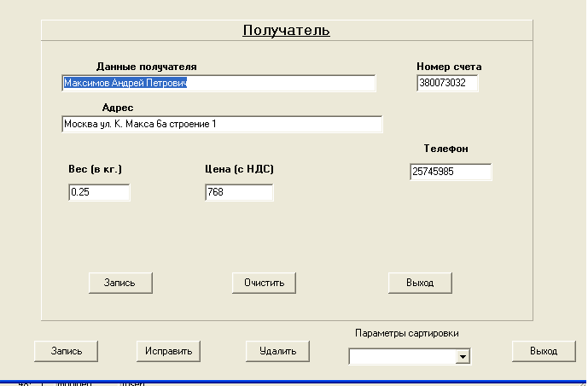The height and width of the screenshot is (386, 588).
Task: Select the Вес (в кг.) field
Action: (99, 192)
